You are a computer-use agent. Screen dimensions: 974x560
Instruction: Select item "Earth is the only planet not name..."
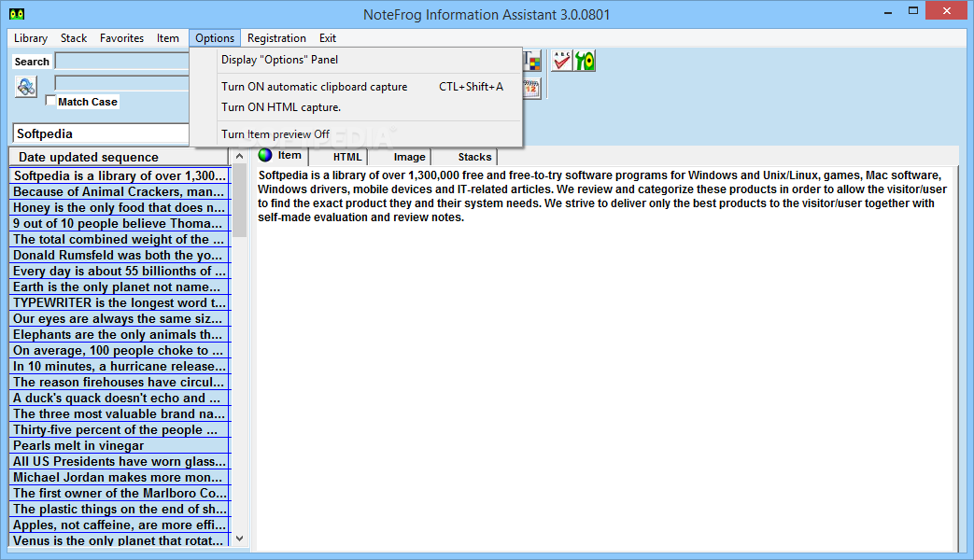pos(120,287)
